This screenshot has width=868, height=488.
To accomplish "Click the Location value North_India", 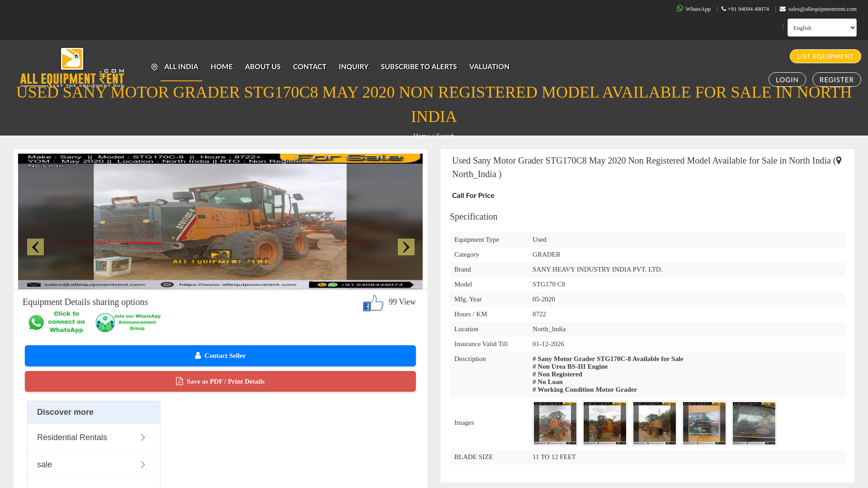I will coord(549,329).
